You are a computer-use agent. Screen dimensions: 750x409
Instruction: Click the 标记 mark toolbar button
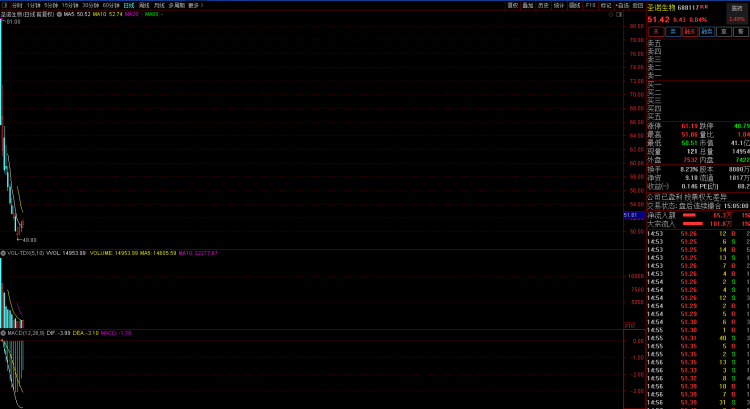click(x=606, y=5)
